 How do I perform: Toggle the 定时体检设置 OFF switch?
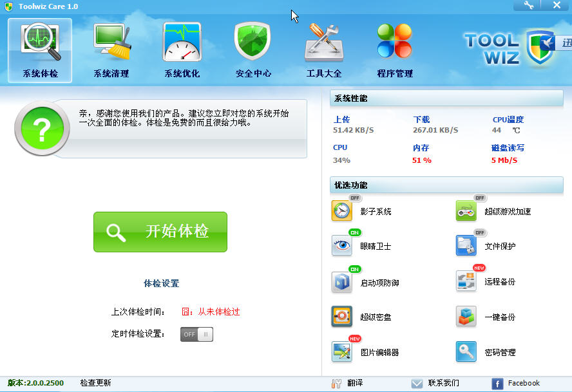(196, 334)
